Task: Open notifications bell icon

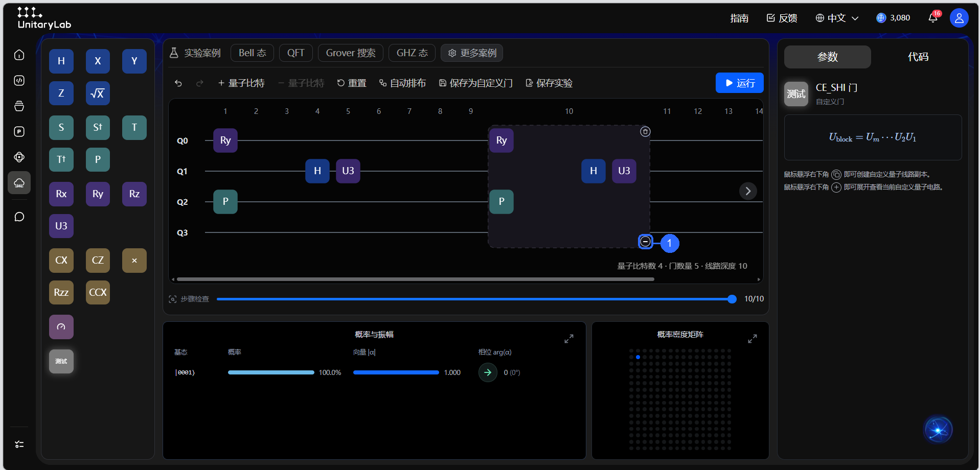Action: click(933, 18)
